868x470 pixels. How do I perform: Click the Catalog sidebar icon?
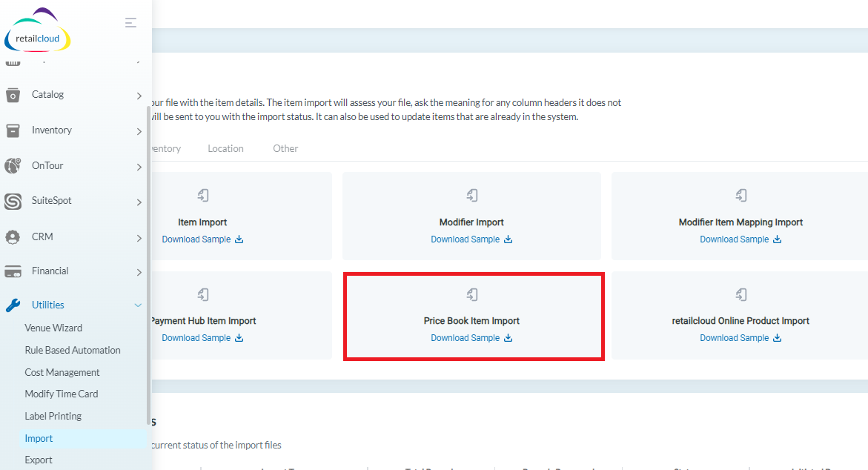13,95
